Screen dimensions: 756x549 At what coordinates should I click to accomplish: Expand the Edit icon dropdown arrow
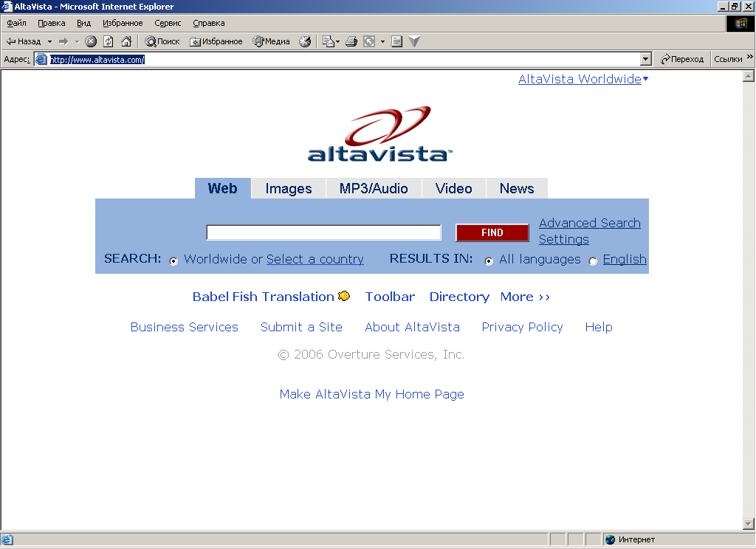pos(383,41)
